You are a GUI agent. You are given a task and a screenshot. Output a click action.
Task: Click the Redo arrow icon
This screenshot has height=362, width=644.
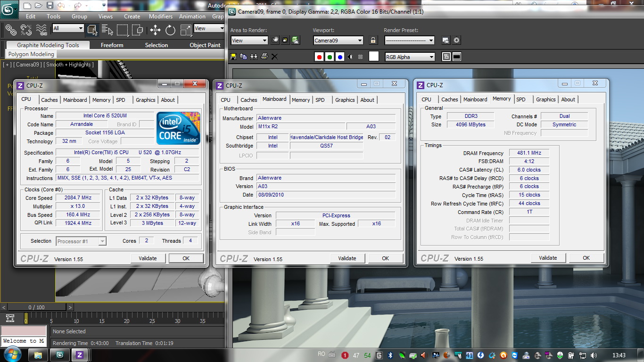click(x=78, y=6)
